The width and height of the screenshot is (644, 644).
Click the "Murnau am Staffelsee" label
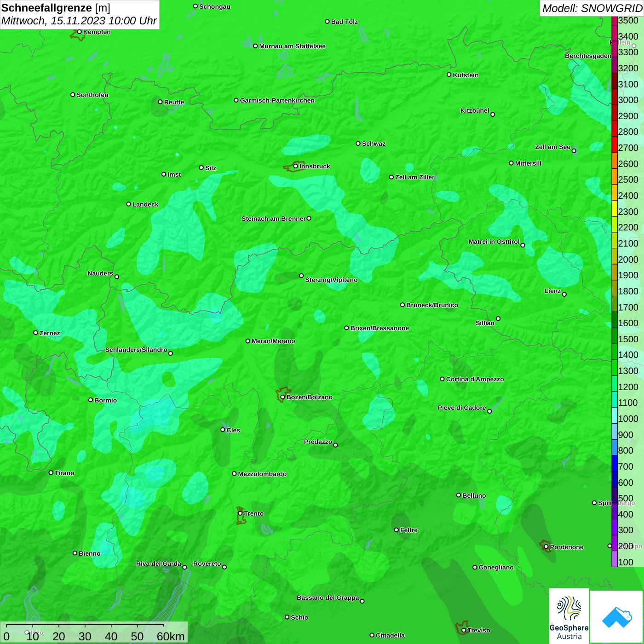(x=292, y=46)
